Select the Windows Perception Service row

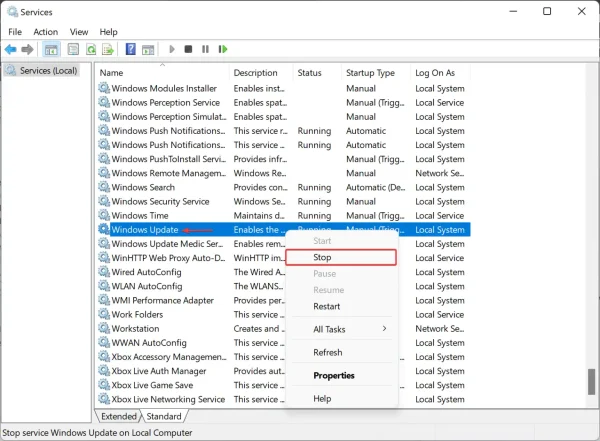[284, 103]
